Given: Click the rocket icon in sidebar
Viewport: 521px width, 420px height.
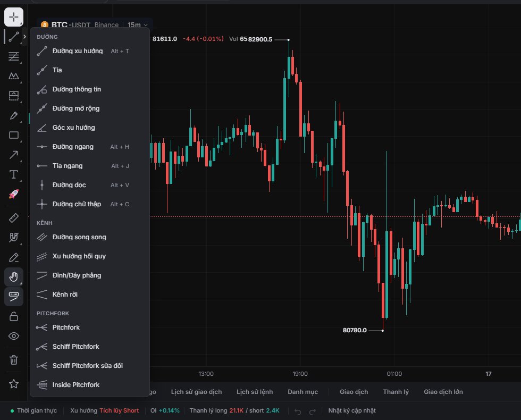Looking at the screenshot, I should pos(14,194).
